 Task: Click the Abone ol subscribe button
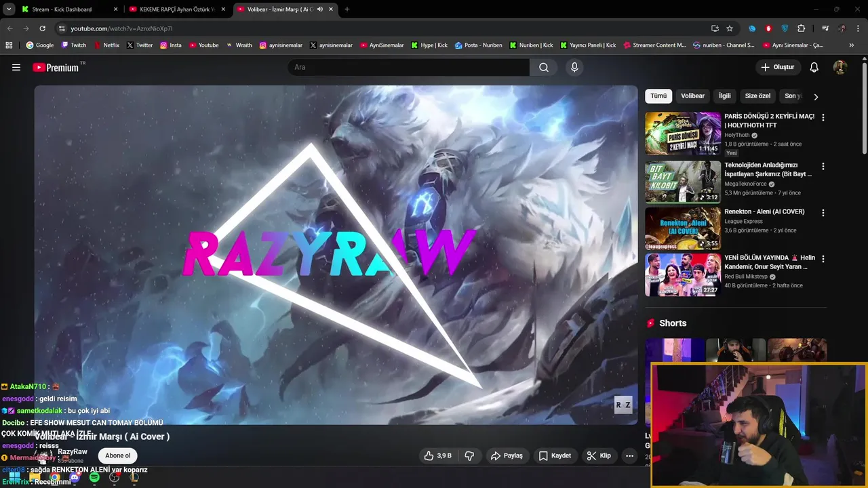pos(118,455)
